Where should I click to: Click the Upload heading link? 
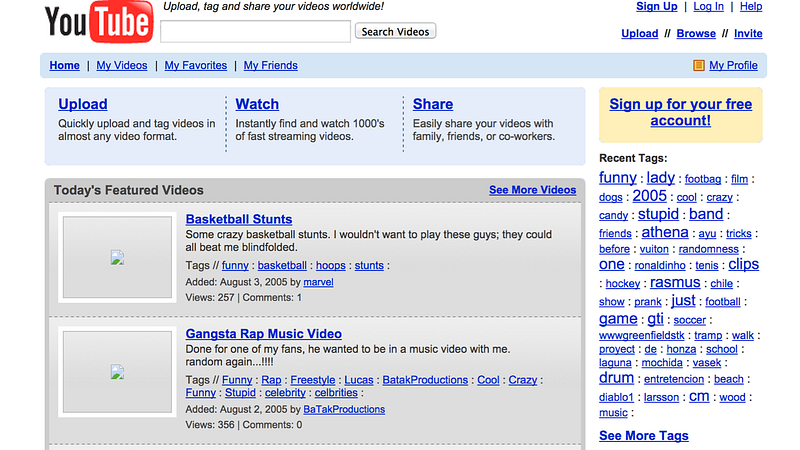point(83,104)
